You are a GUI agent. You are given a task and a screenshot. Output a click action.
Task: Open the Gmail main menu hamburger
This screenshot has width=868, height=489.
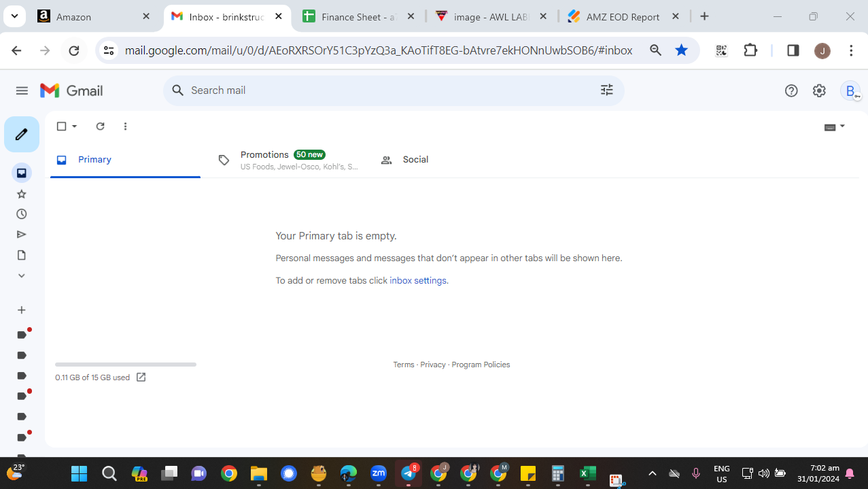point(22,90)
